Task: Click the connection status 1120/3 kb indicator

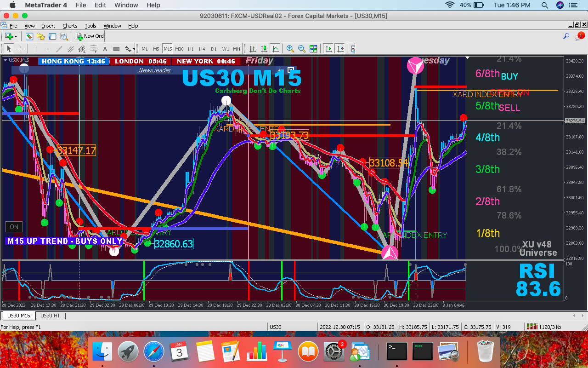Action: (x=544, y=327)
